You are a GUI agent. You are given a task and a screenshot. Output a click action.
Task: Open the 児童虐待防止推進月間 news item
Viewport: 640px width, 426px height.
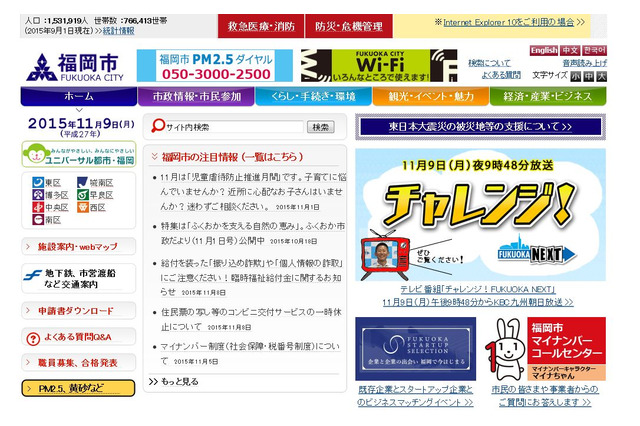pyautogui.click(x=252, y=192)
